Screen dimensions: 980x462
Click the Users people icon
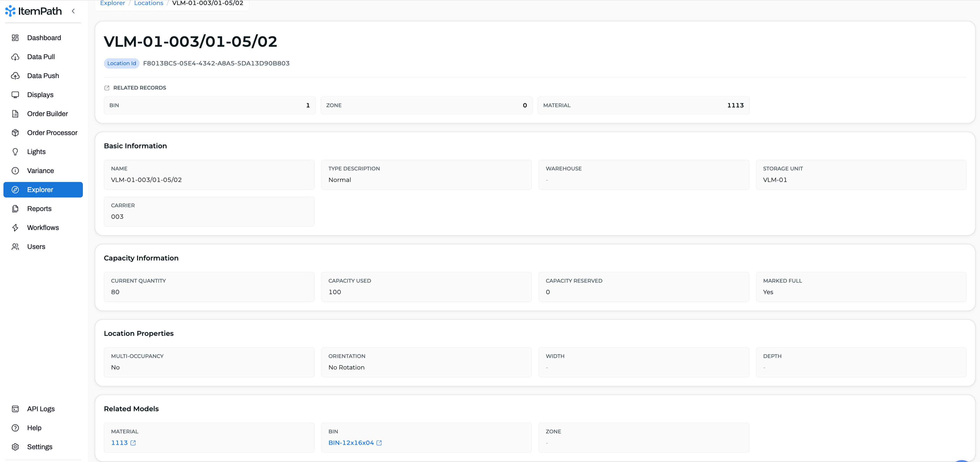pyautogui.click(x=15, y=247)
